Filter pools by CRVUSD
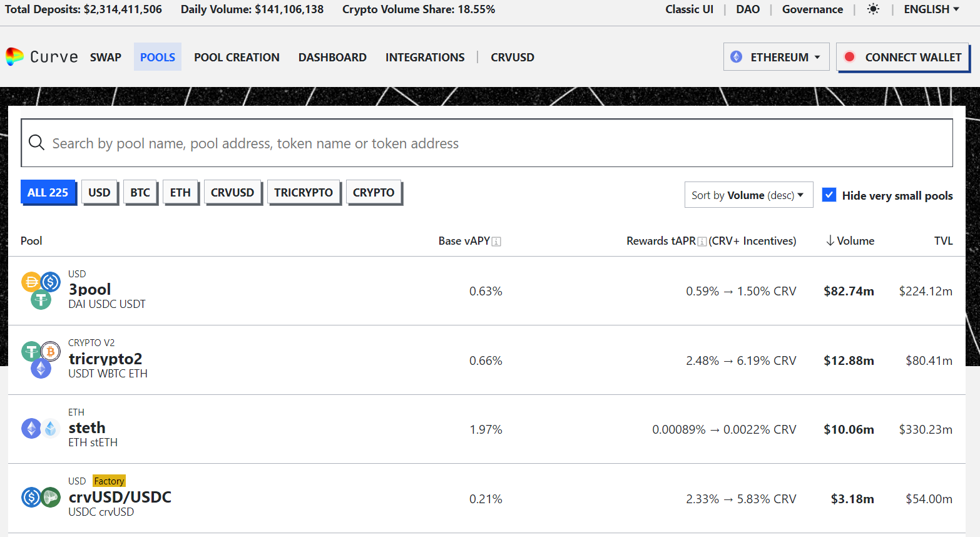This screenshot has width=980, height=537. tap(232, 192)
